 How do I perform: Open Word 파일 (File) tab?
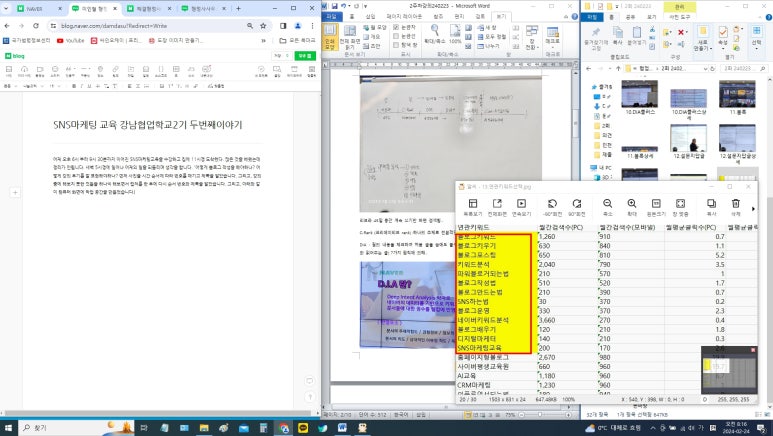[332, 17]
